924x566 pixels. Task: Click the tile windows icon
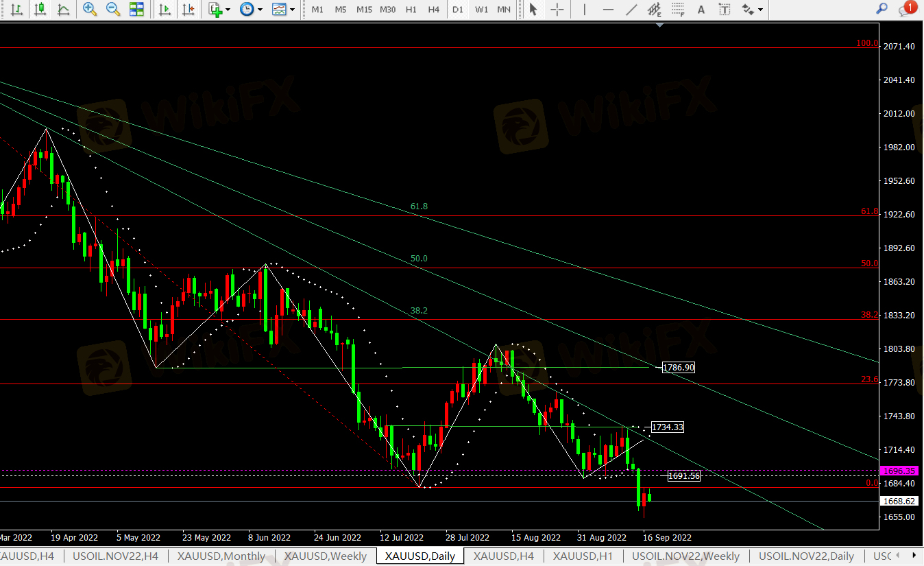coord(136,10)
